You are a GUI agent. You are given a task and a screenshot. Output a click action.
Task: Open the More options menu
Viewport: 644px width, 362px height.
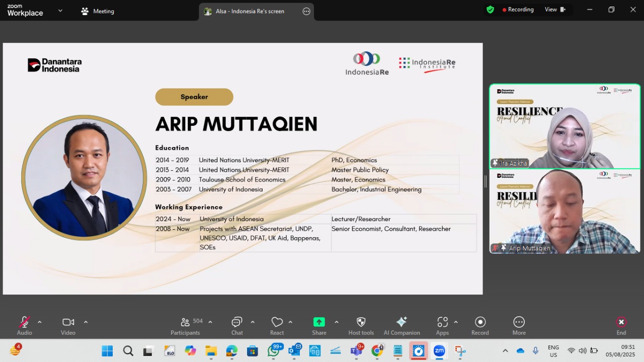pos(519,322)
